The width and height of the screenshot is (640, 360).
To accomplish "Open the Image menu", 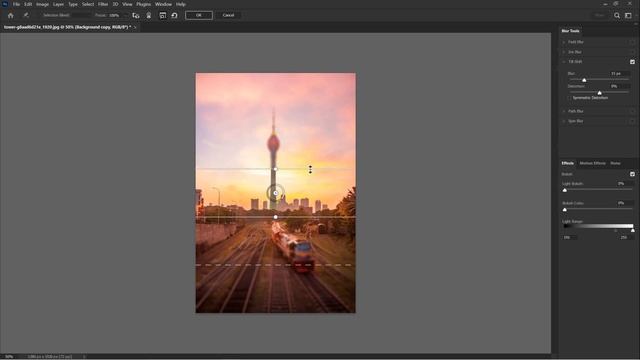I will (x=42, y=4).
